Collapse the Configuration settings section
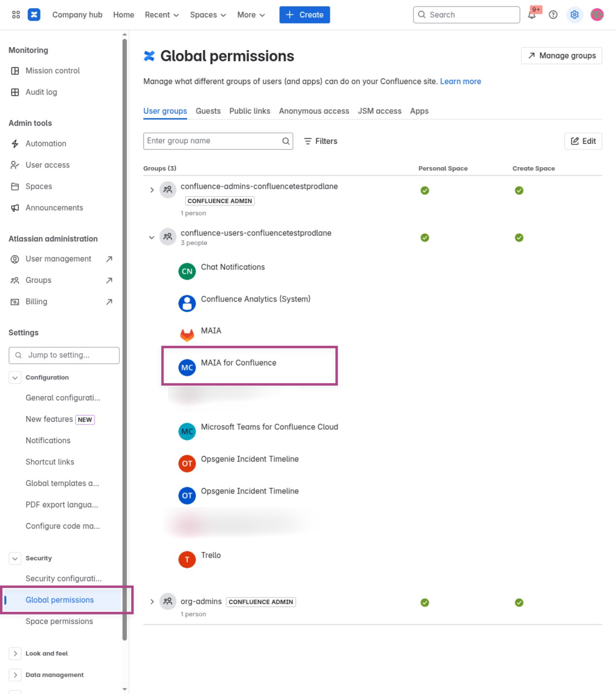 pyautogui.click(x=15, y=378)
